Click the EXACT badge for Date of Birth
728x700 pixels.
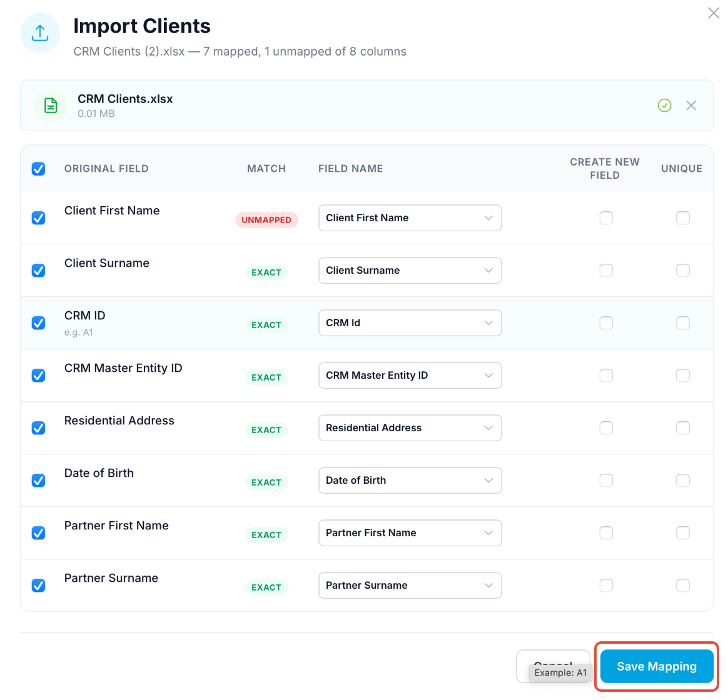266,482
